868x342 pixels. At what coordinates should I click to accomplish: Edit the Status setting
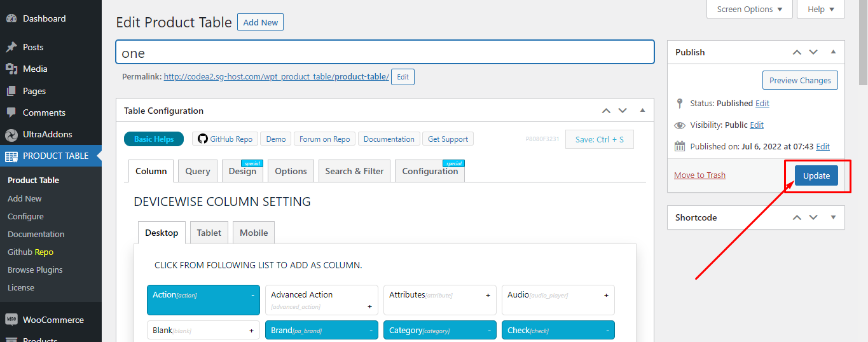pyautogui.click(x=762, y=103)
